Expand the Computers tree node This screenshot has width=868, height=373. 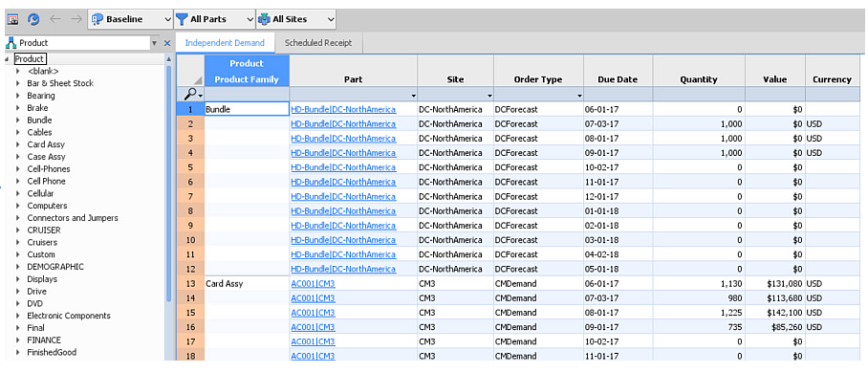(18, 206)
